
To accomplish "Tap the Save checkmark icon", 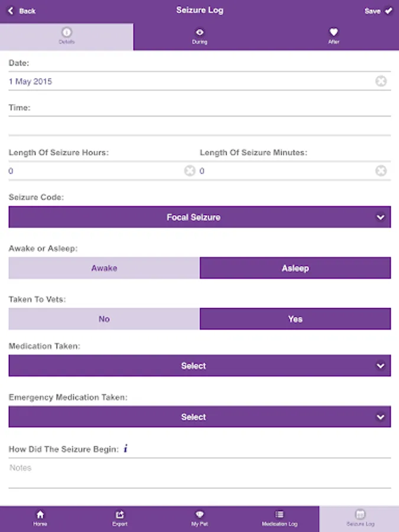I will point(388,11).
